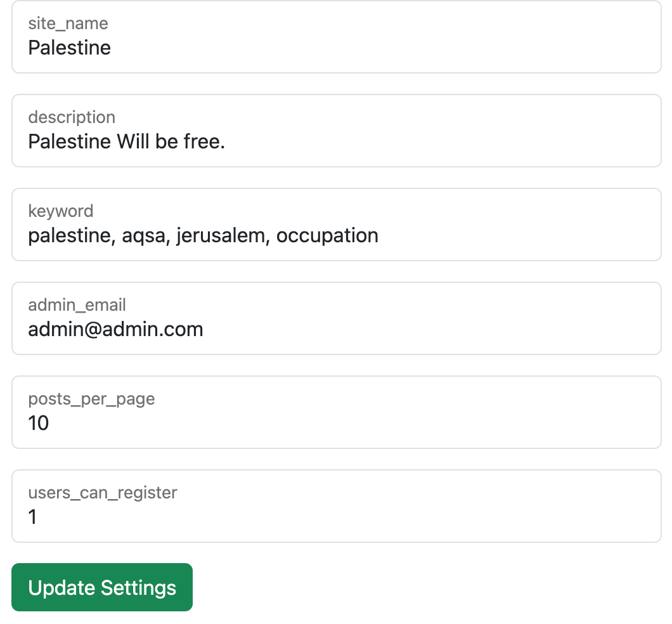
Task: Focus the posts_per_page field
Action: (x=337, y=412)
